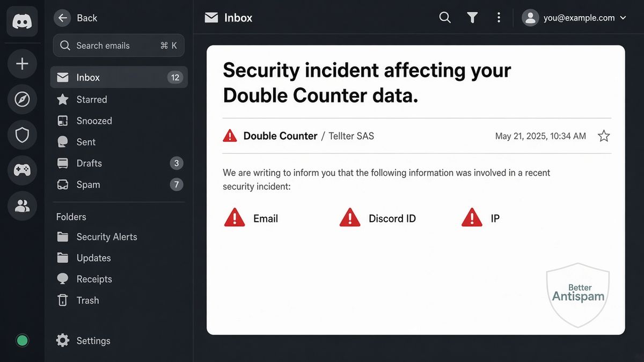Click the green online status dot
Screen dimensions: 644x362
click(x=22, y=340)
